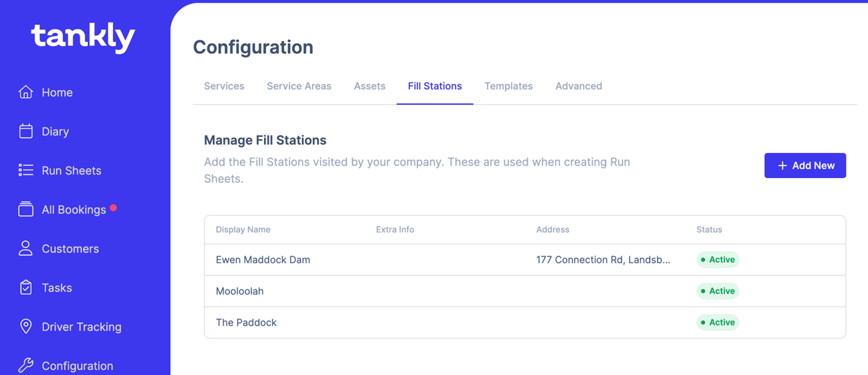Viewport: 868px width, 375px height.
Task: Open the Tasks clipboard icon
Action: coord(26,288)
